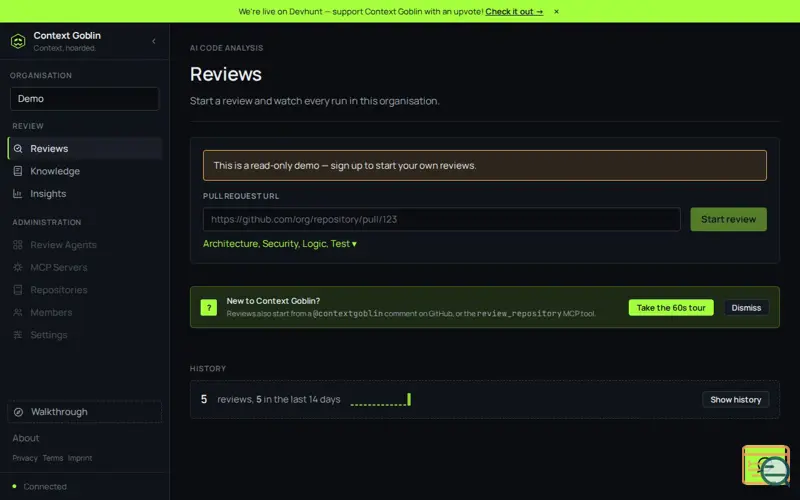Take the 60s tour
Screen dimensions: 800x500
pyautogui.click(x=671, y=308)
